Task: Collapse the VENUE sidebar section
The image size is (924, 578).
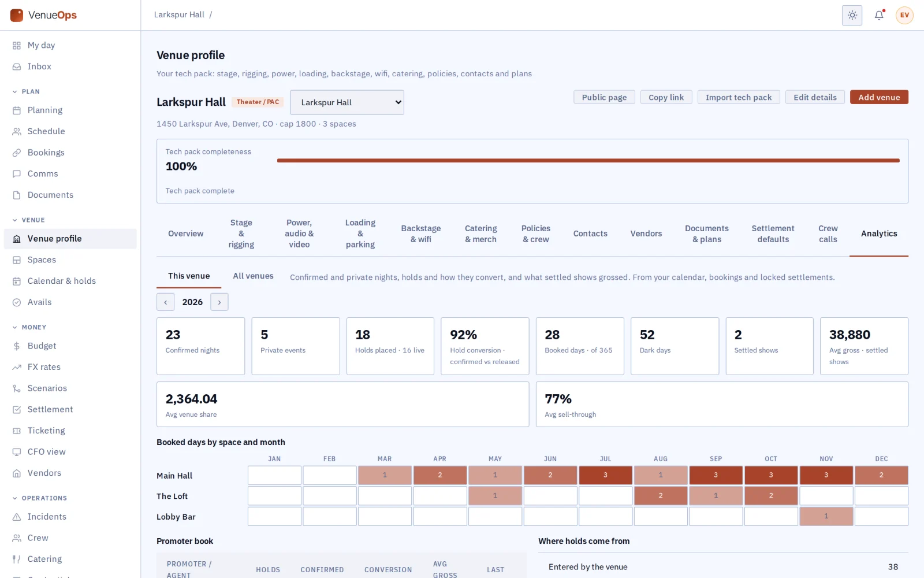Action: point(28,220)
